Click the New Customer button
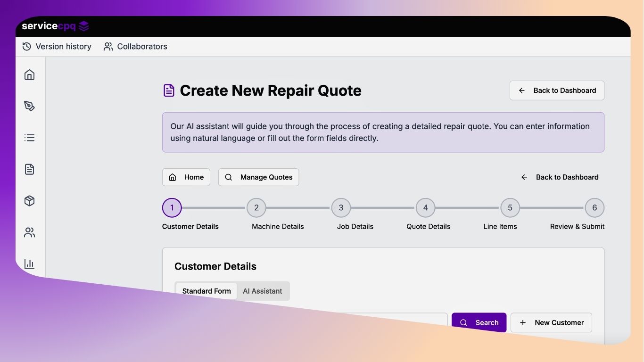Viewport: 644px width, 362px height. point(551,323)
